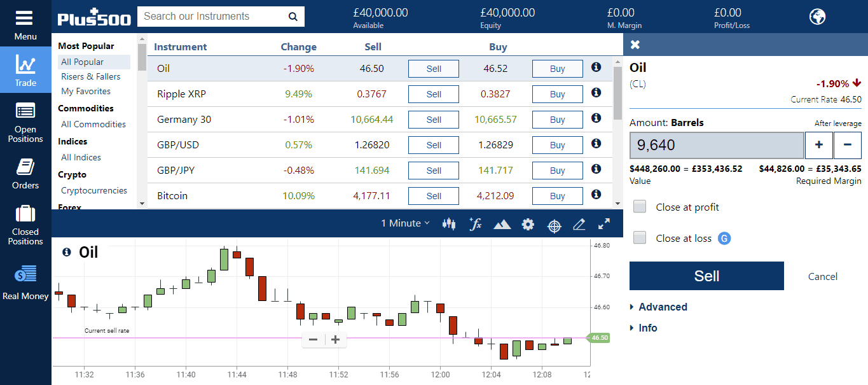Screen dimensions: 868x385
Task: Click the instrument list scrollbar thumb
Action: pyautogui.click(x=617, y=93)
